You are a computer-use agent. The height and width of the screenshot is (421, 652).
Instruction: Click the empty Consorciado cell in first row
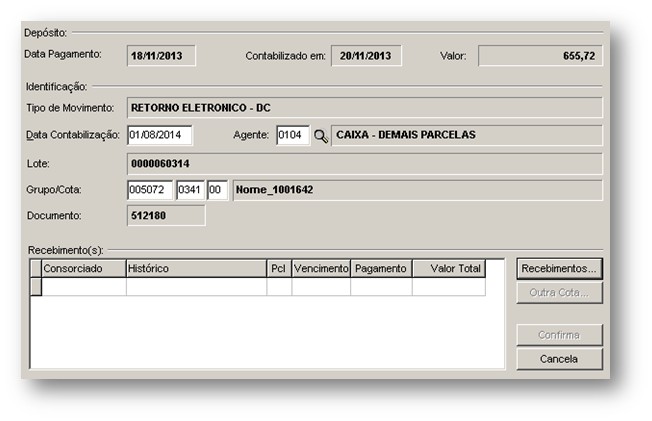pyautogui.click(x=84, y=287)
